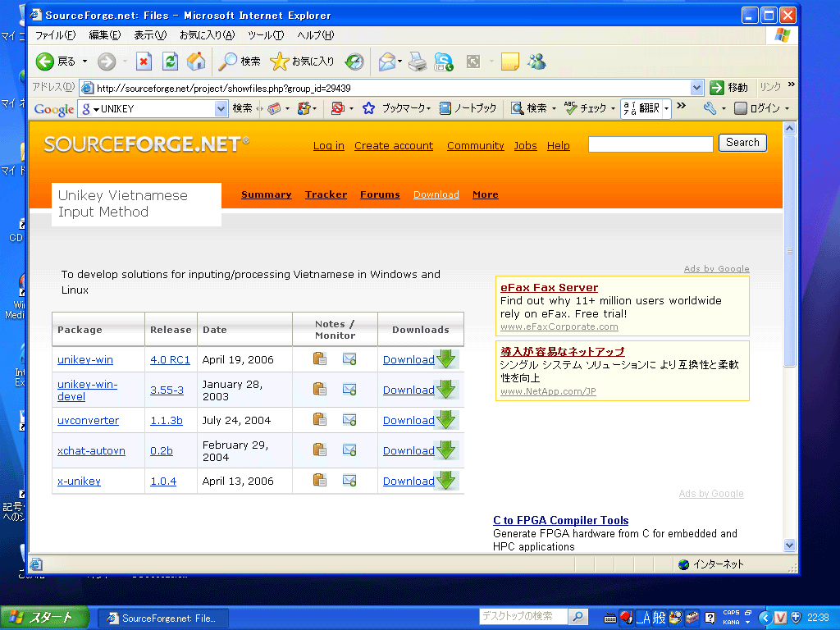Open Mail button dropdown arrow

400,62
